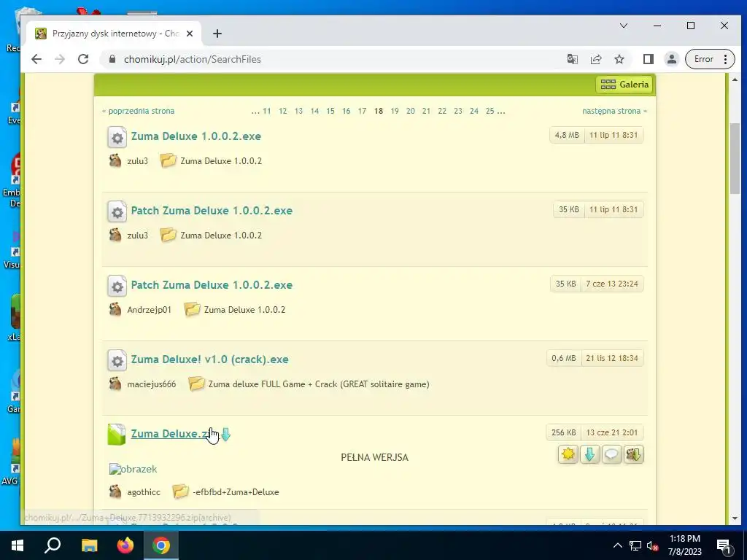The height and width of the screenshot is (560, 747).
Task: Click Chrome back navigation arrow
Action: click(x=36, y=59)
